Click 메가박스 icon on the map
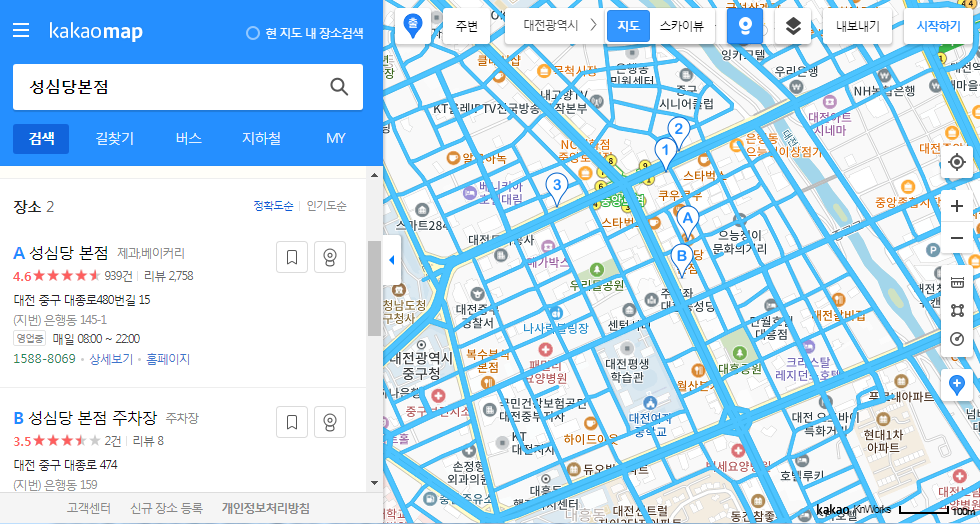This screenshot has height=524, width=980. pos(548,246)
